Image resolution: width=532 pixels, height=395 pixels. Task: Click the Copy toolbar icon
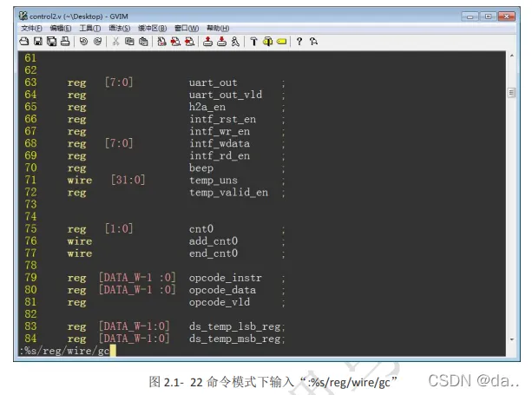129,42
